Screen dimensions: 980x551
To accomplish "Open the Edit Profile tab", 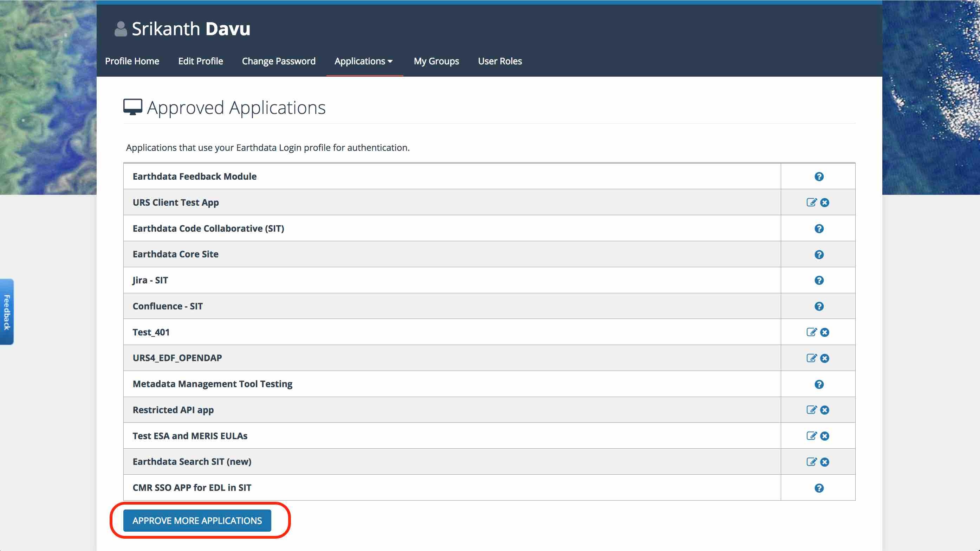I will (x=201, y=61).
